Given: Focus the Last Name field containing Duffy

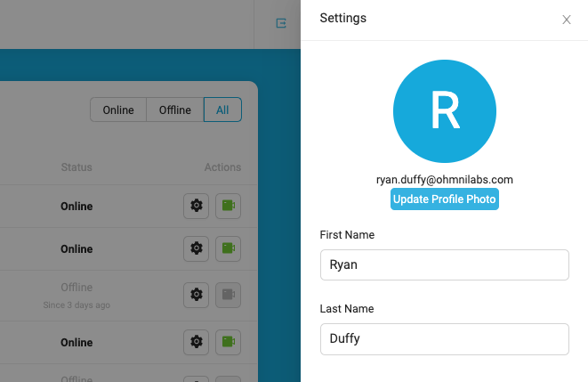Looking at the screenshot, I should tap(445, 338).
